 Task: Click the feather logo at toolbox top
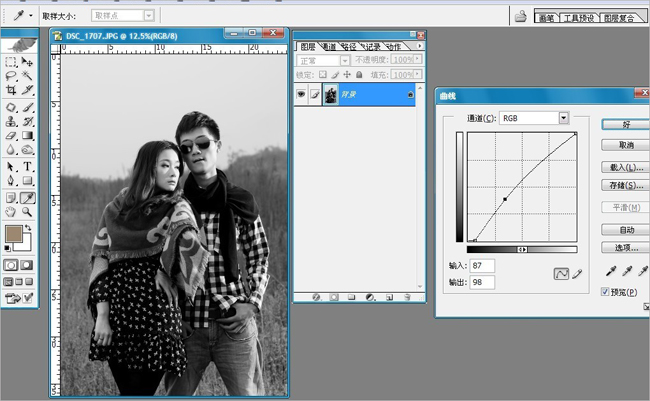pyautogui.click(x=19, y=45)
